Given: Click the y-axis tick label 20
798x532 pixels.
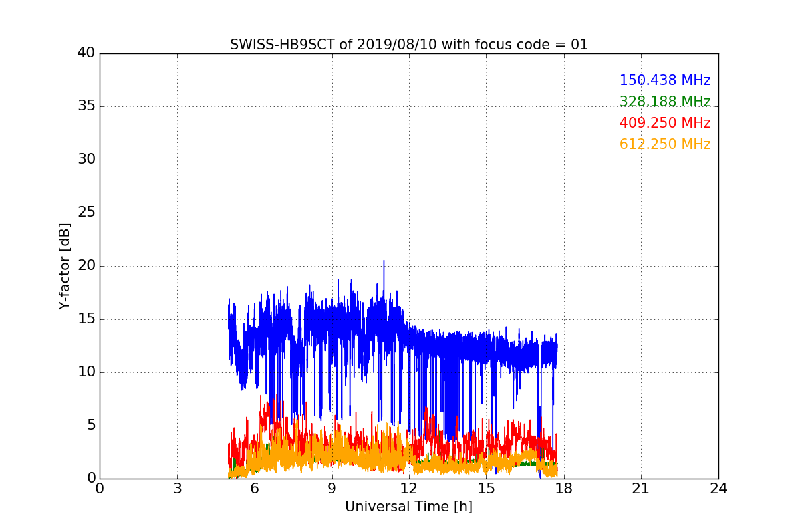Looking at the screenshot, I should pos(86,266).
